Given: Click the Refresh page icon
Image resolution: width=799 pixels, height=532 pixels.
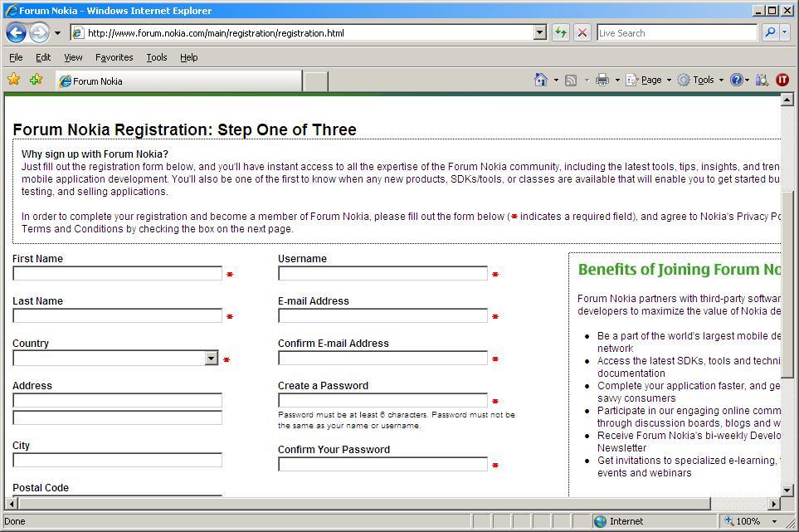Looking at the screenshot, I should [561, 33].
